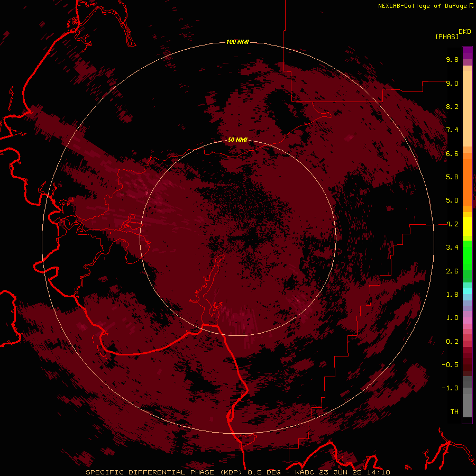
Task: Click the SPECIFIC DIFFERENTIAL PHASE (KDP) caption
Action: (x=165, y=472)
